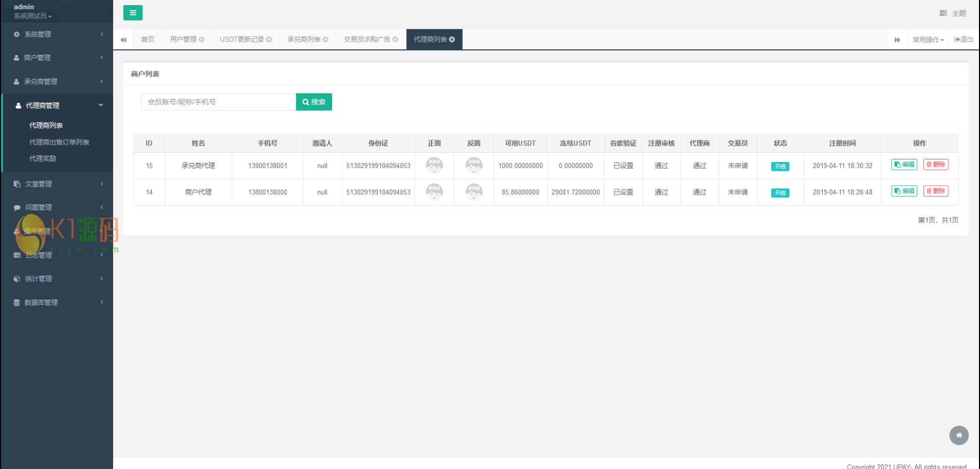Expand the 问题管理 menu chevron
This screenshot has height=469, width=980.
(102, 207)
